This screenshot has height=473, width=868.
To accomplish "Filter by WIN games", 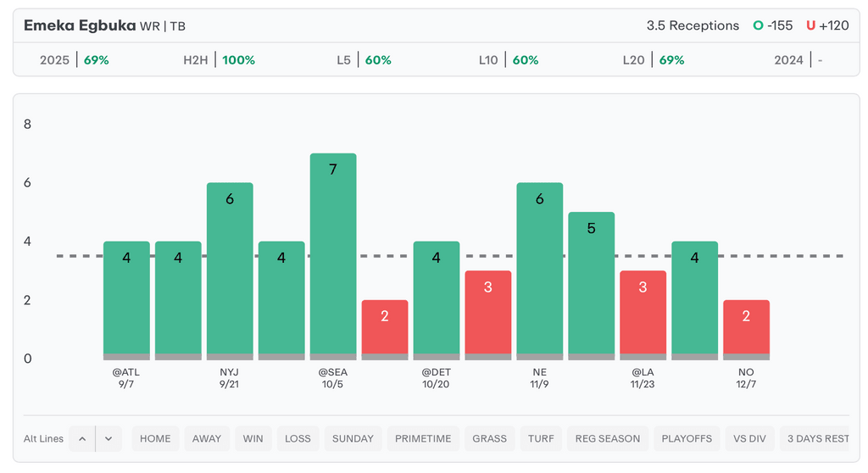I will coord(253,438).
